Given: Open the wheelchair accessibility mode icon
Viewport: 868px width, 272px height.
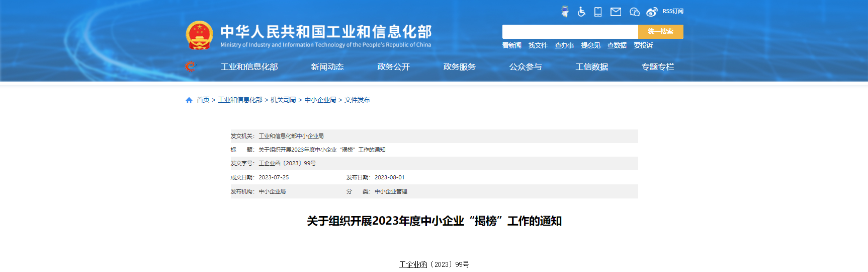Looking at the screenshot, I should point(581,12).
